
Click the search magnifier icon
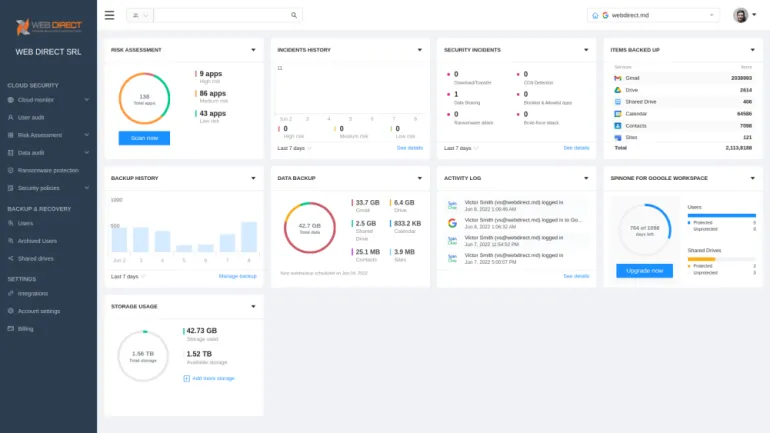click(294, 15)
